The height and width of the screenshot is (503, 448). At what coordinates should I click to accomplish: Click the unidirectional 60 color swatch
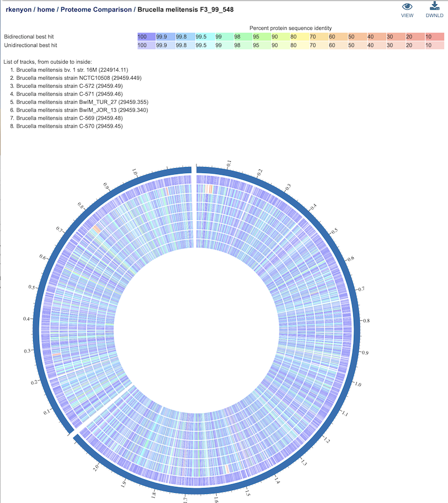click(x=338, y=45)
